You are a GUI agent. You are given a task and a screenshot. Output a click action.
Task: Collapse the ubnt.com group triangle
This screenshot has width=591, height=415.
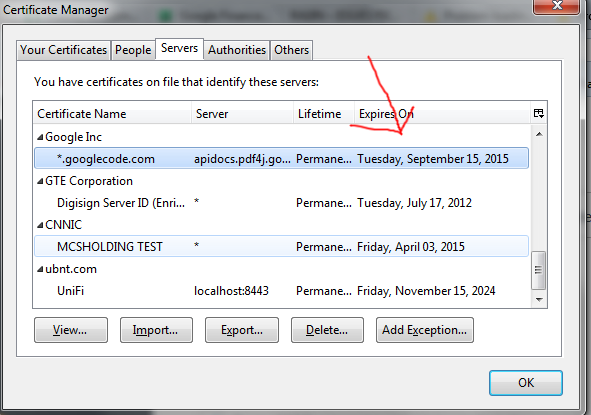click(40, 270)
